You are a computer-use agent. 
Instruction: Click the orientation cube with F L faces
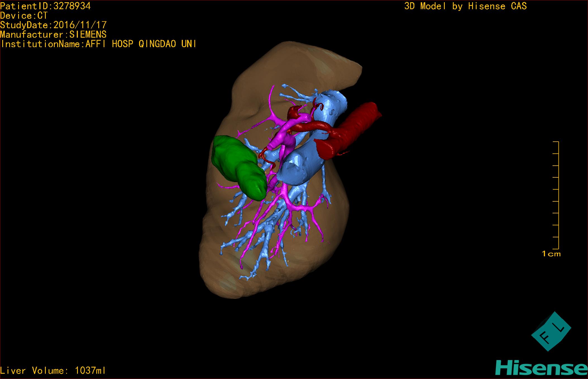coord(551,331)
